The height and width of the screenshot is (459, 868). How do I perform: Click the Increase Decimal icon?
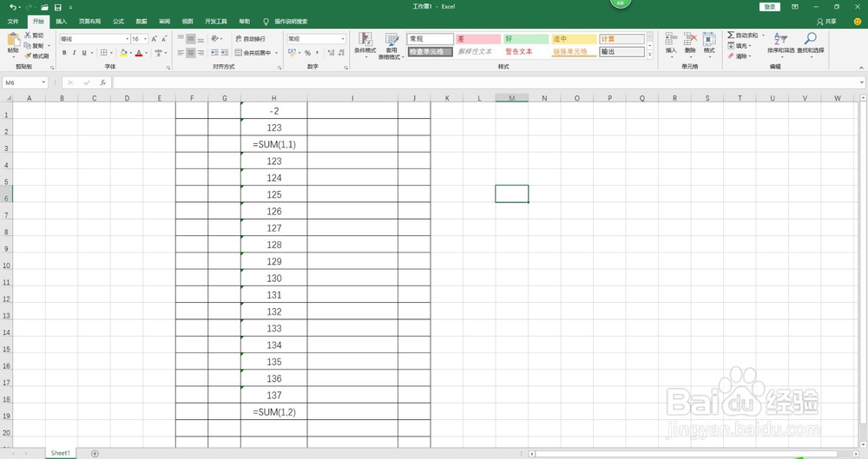pos(331,53)
